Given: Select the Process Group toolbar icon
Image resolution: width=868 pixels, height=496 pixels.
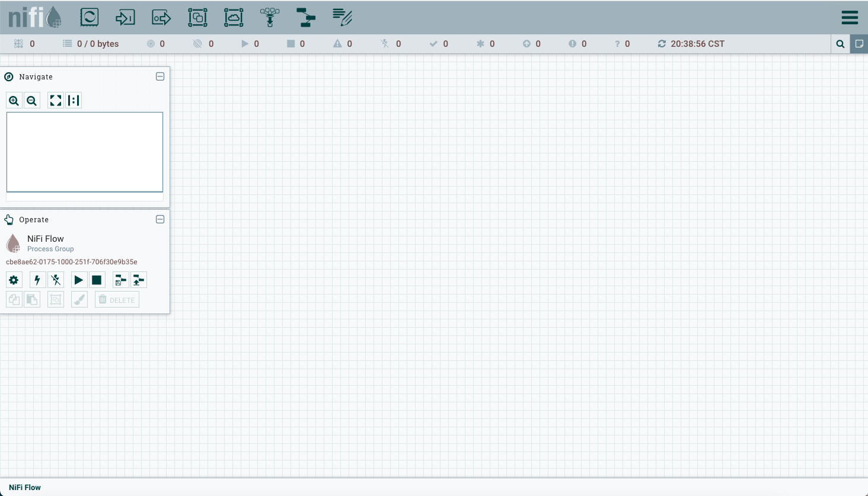Looking at the screenshot, I should click(x=197, y=17).
